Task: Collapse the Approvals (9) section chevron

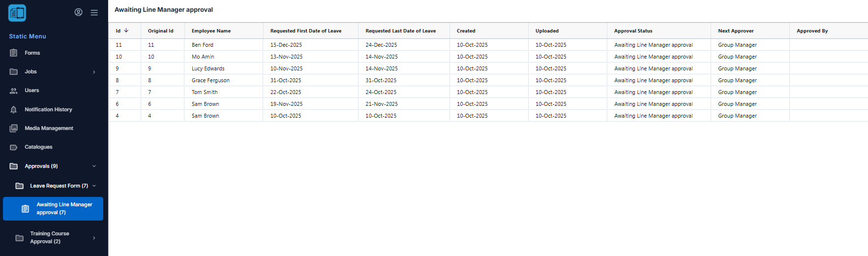Action: 94,166
